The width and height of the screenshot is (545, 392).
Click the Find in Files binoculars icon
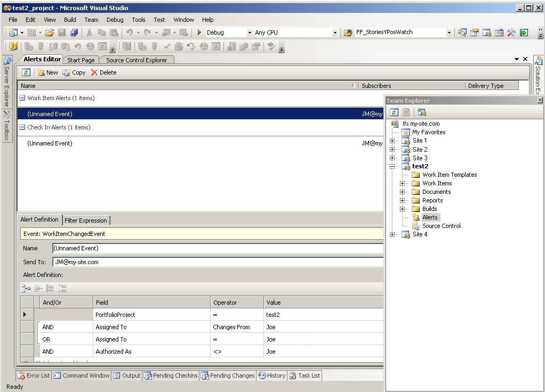pyautogui.click(x=348, y=32)
